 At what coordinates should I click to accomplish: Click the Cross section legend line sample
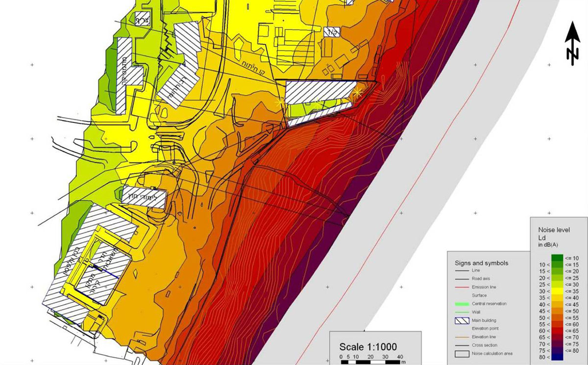(461, 345)
